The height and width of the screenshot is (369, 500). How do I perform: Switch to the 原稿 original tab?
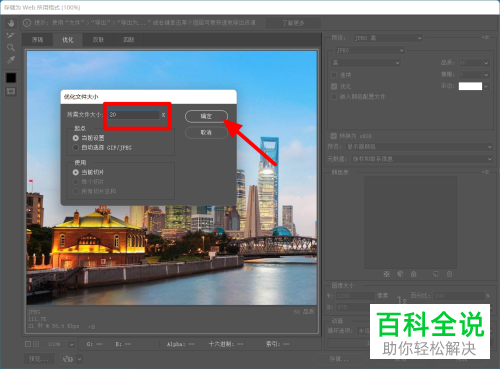coord(37,40)
